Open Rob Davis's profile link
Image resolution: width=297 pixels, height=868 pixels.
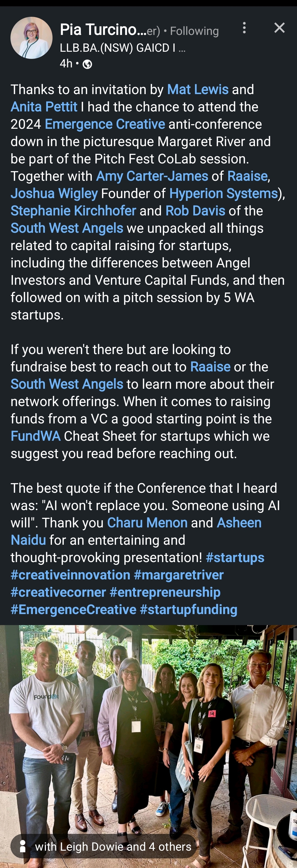point(195,211)
